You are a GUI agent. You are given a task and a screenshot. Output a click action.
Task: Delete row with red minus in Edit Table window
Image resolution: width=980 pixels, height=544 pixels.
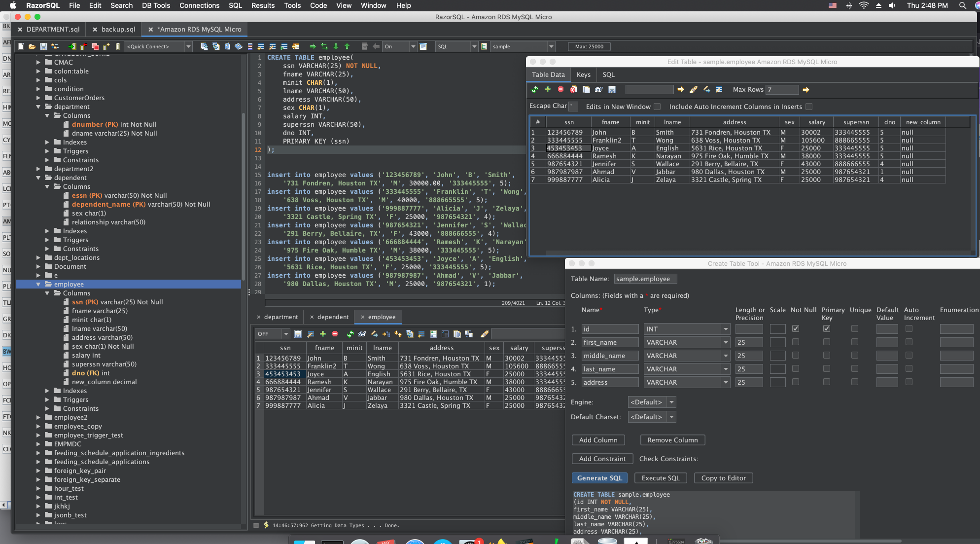(x=560, y=89)
